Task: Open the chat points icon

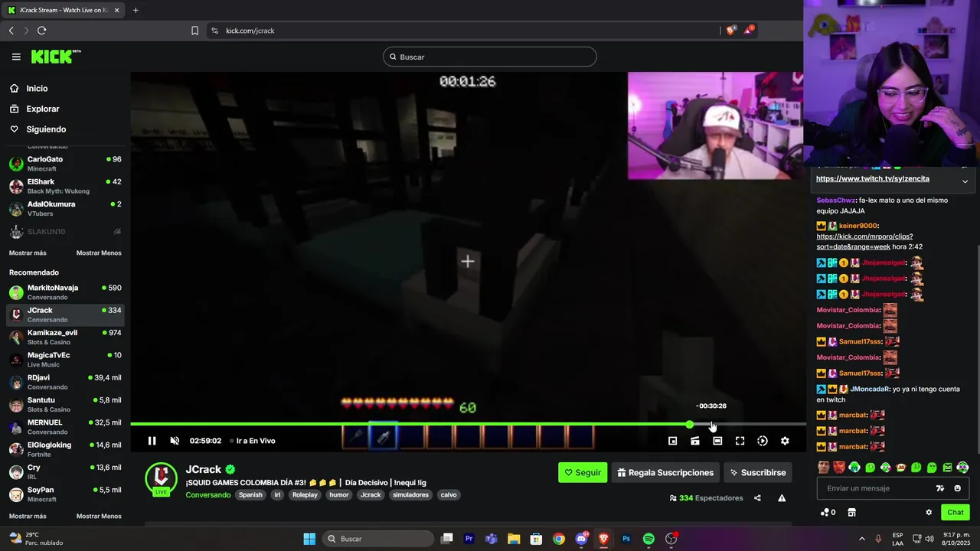Action: (x=828, y=513)
